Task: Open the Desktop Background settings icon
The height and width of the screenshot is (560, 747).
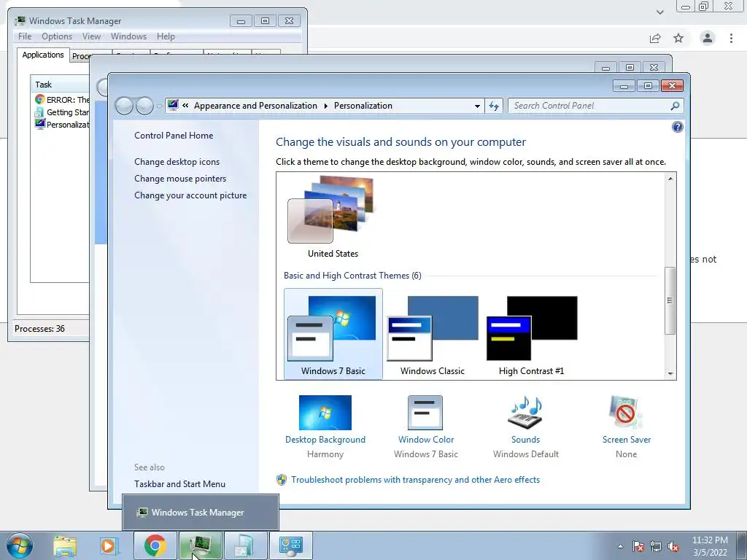Action: 325,413
